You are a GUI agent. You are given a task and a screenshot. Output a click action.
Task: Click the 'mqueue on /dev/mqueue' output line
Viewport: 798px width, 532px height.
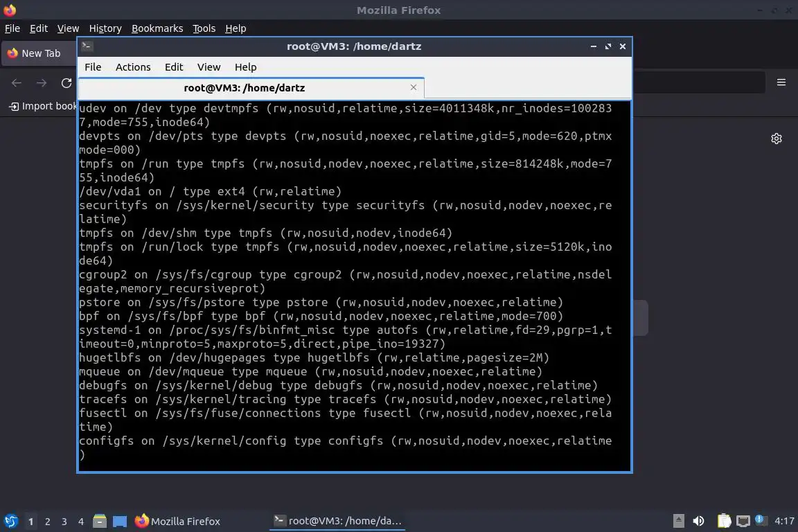310,371
